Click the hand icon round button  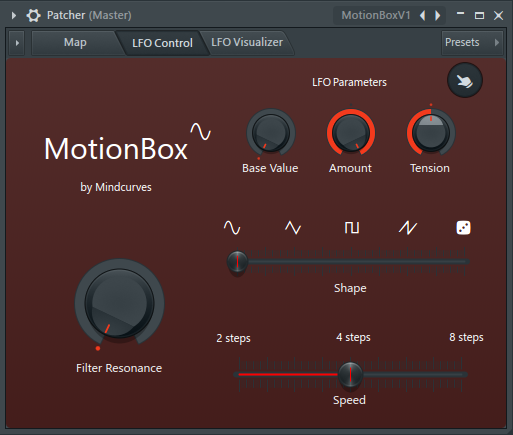[465, 80]
